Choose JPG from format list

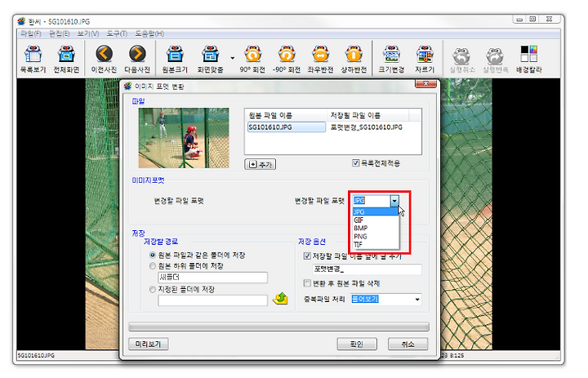tap(375, 212)
